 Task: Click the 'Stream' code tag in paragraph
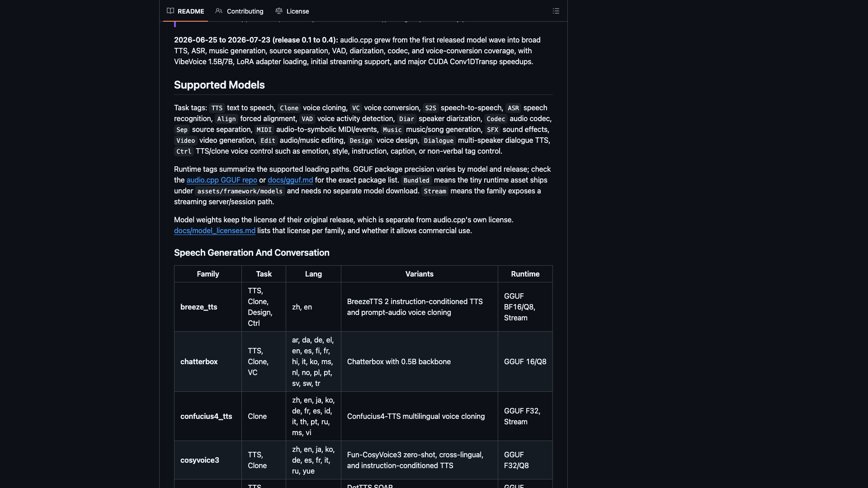[435, 191]
